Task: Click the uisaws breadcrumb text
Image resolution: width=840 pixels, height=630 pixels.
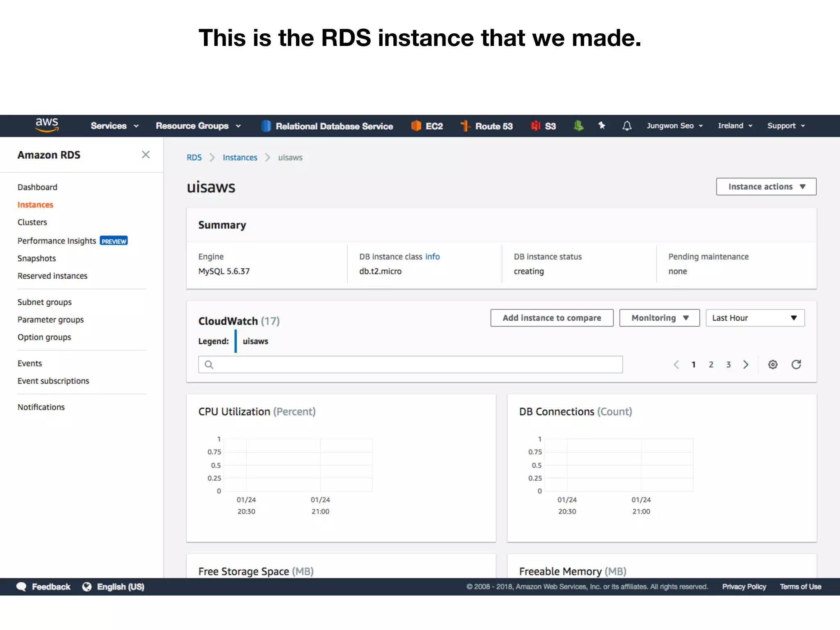Action: [290, 157]
